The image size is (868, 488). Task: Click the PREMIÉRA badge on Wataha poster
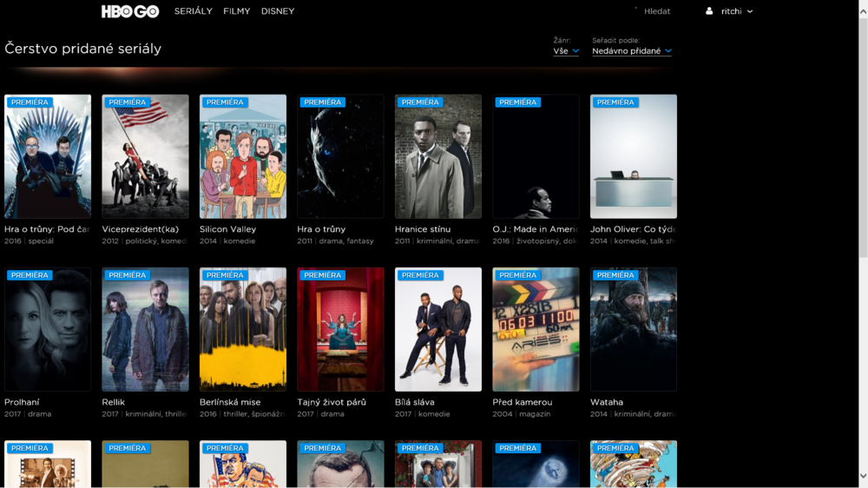pos(615,275)
